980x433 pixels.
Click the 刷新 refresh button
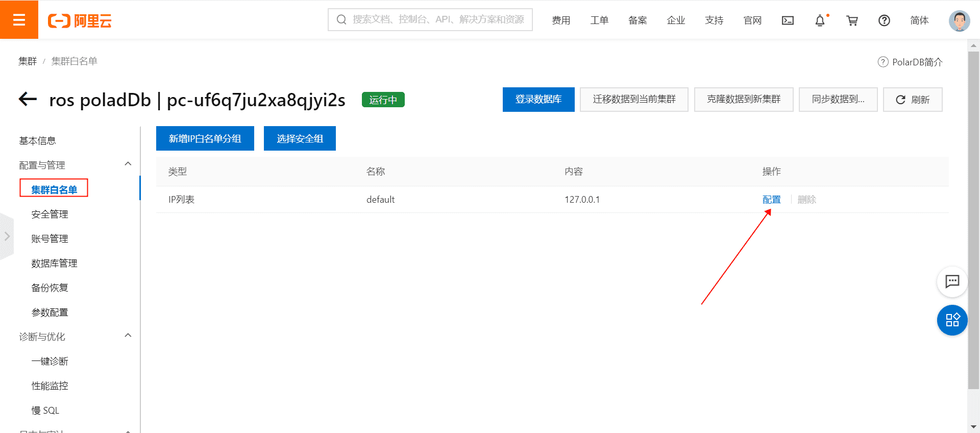tap(913, 100)
